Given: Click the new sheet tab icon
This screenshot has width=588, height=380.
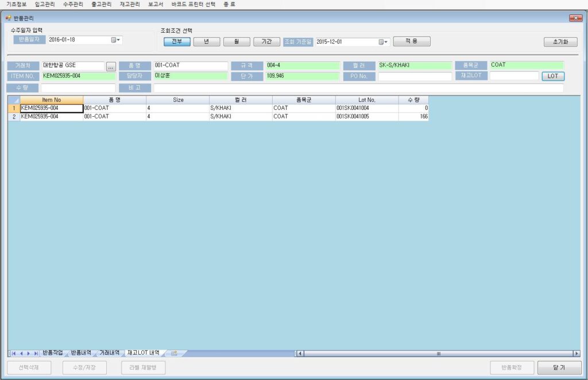Looking at the screenshot, I should click(x=173, y=353).
